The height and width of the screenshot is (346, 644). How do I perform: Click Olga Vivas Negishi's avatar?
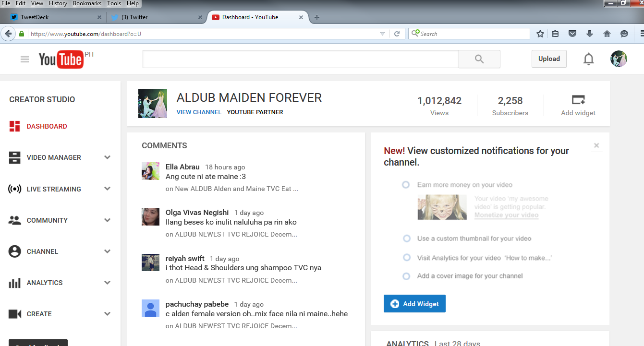[150, 216]
